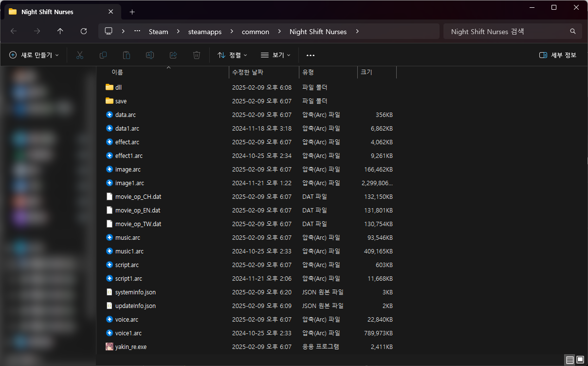This screenshot has height=366, width=588.
Task: Select file music.arc
Action: (x=128, y=237)
